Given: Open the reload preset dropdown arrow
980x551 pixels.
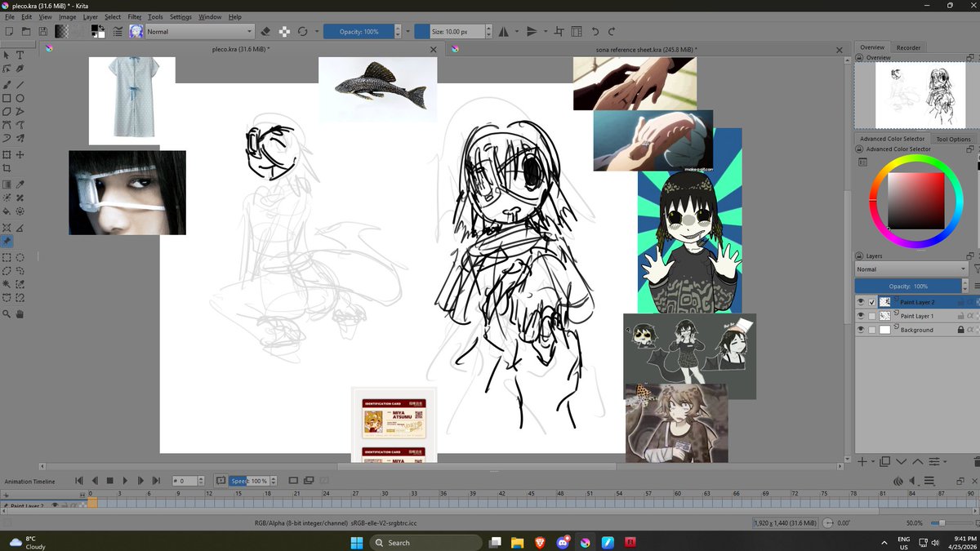Looking at the screenshot, I should 316,32.
